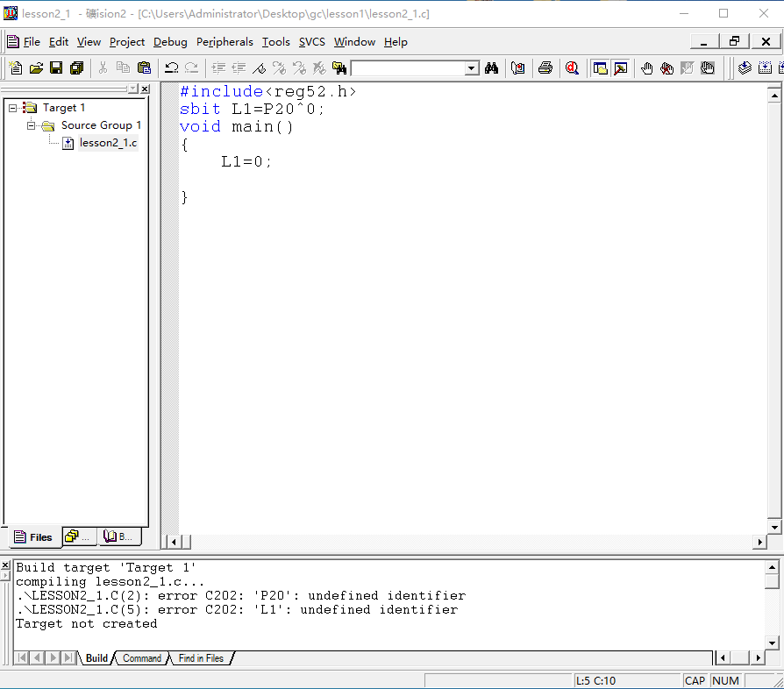Image resolution: width=784 pixels, height=689 pixels.
Task: Minimize the inner document window
Action: (x=704, y=41)
